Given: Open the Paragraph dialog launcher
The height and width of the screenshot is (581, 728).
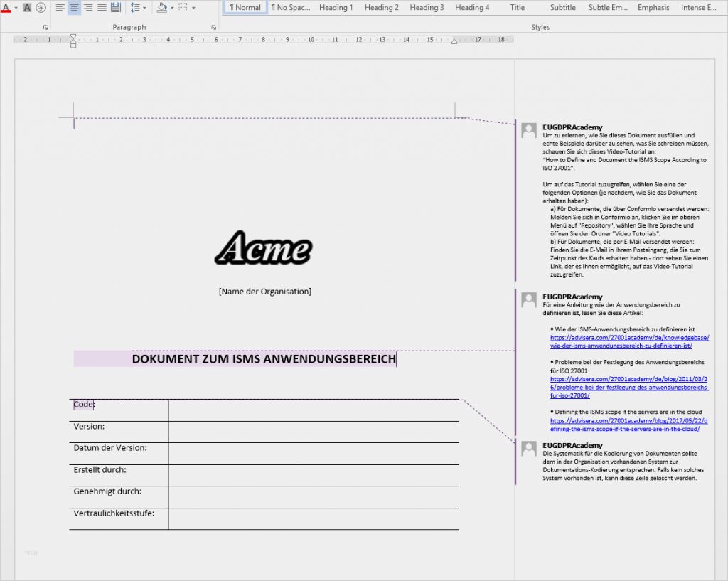Looking at the screenshot, I should [x=214, y=27].
